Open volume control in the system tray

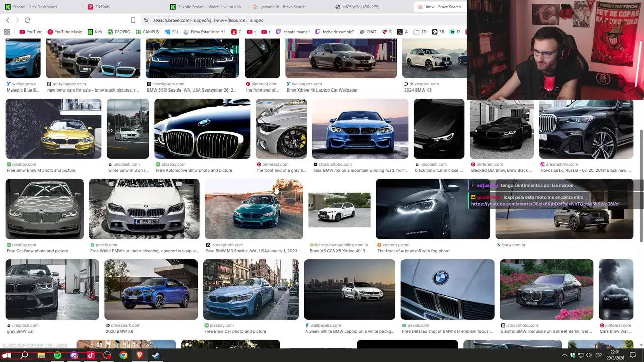coord(588,355)
